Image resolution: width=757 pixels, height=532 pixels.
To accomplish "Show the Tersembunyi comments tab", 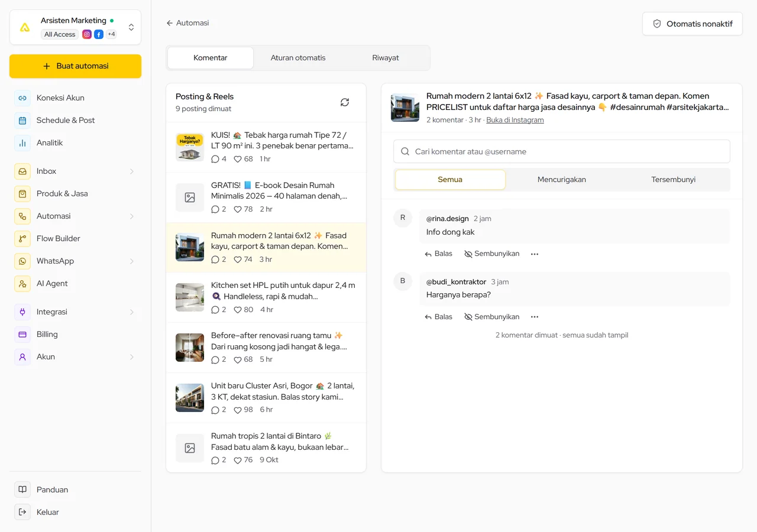I will [673, 180].
